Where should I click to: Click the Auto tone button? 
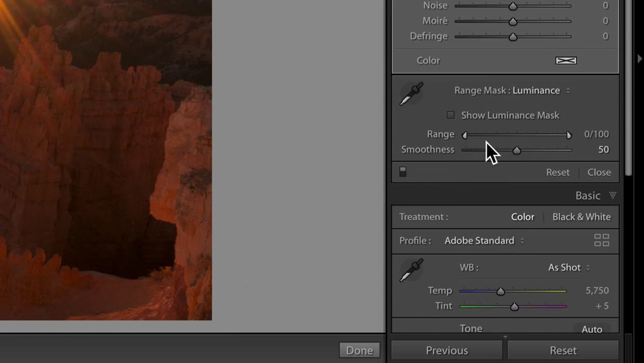click(592, 329)
